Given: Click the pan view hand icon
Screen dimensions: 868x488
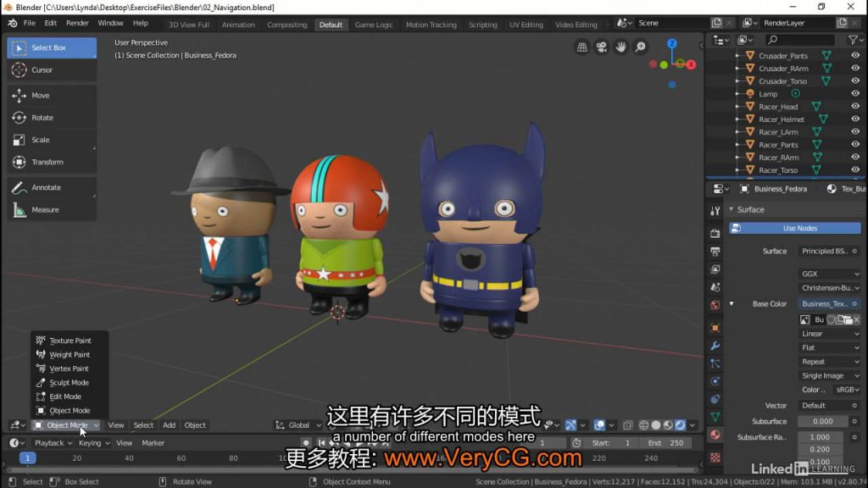Looking at the screenshot, I should 620,47.
